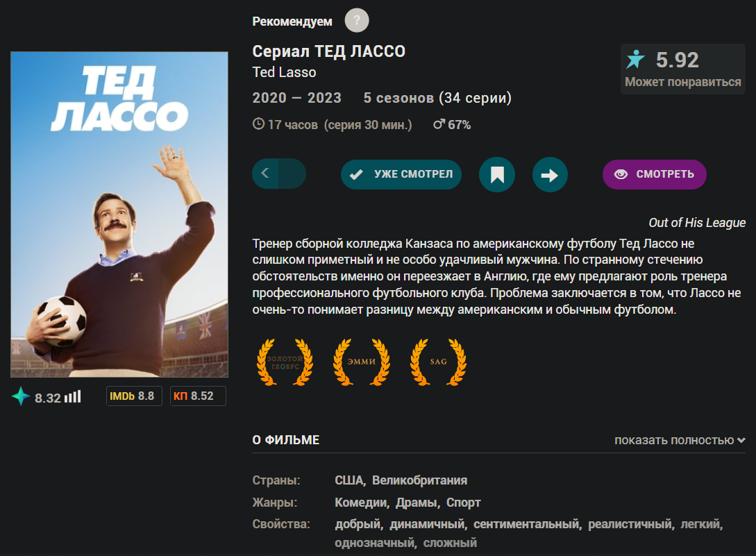The image size is (756, 556).
Task: Click the Emmy award wreath icon
Action: click(362, 362)
